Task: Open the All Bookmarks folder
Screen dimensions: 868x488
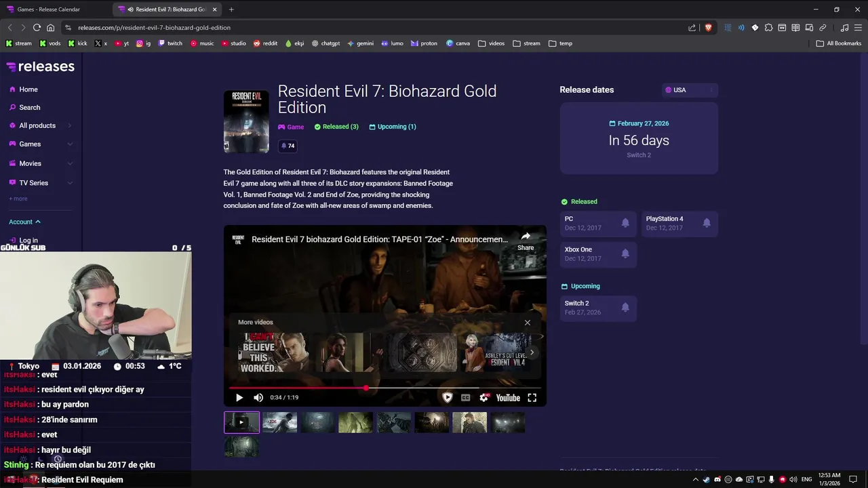Action: [839, 43]
